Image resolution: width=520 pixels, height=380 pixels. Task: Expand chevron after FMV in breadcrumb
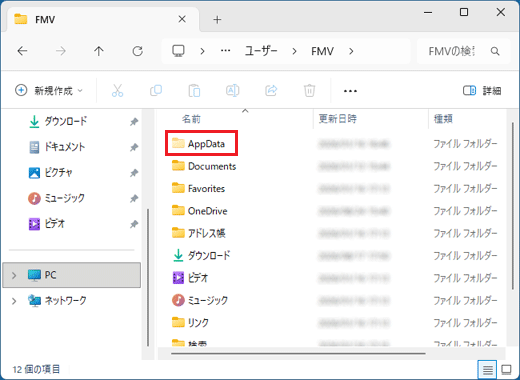point(351,51)
